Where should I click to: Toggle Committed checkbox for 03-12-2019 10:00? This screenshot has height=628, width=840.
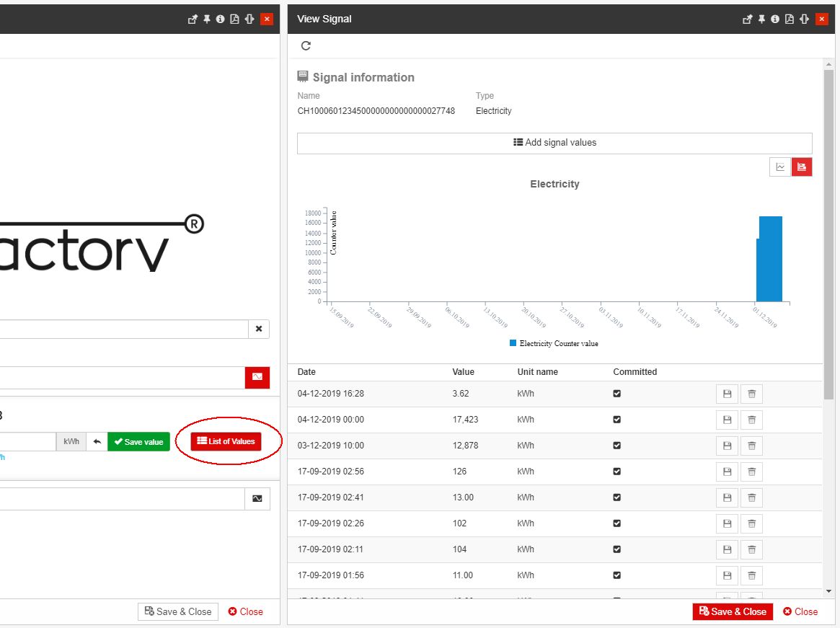coord(616,446)
